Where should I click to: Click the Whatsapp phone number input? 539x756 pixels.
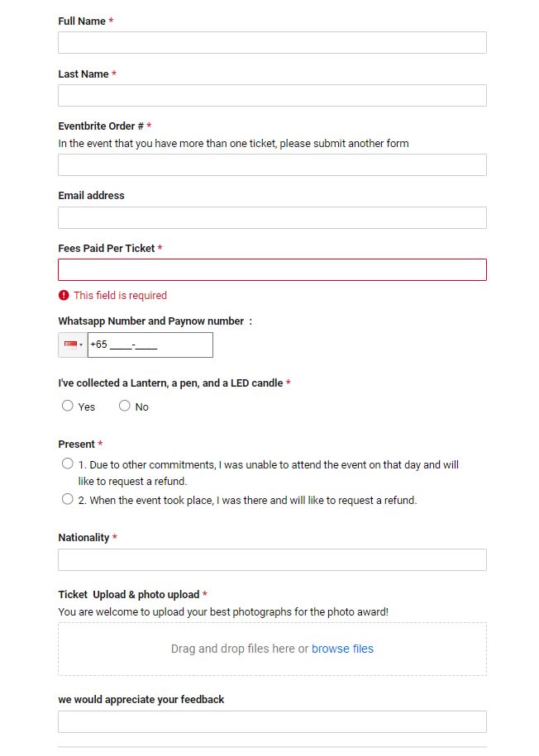point(150,345)
